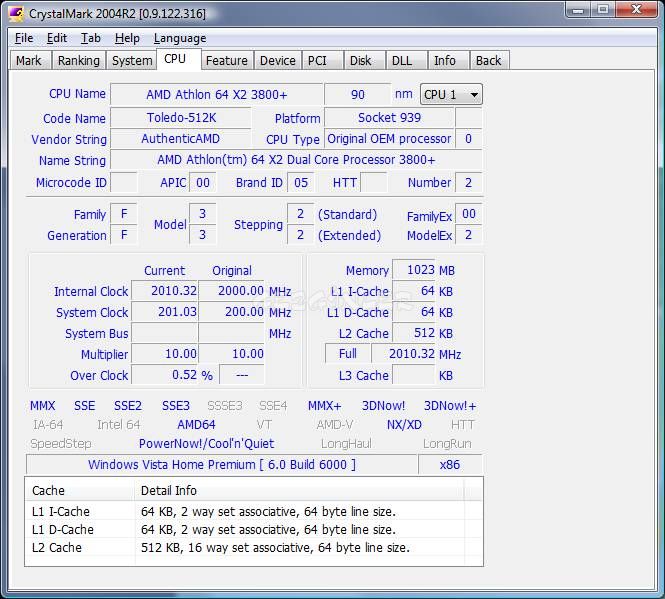Click the Memory value 1023
Viewport: 665px width, 599px height.
[414, 270]
